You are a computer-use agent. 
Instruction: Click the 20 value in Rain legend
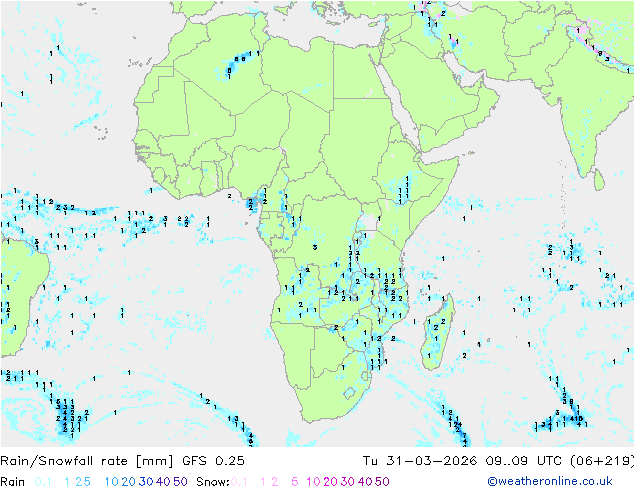pyautogui.click(x=128, y=482)
